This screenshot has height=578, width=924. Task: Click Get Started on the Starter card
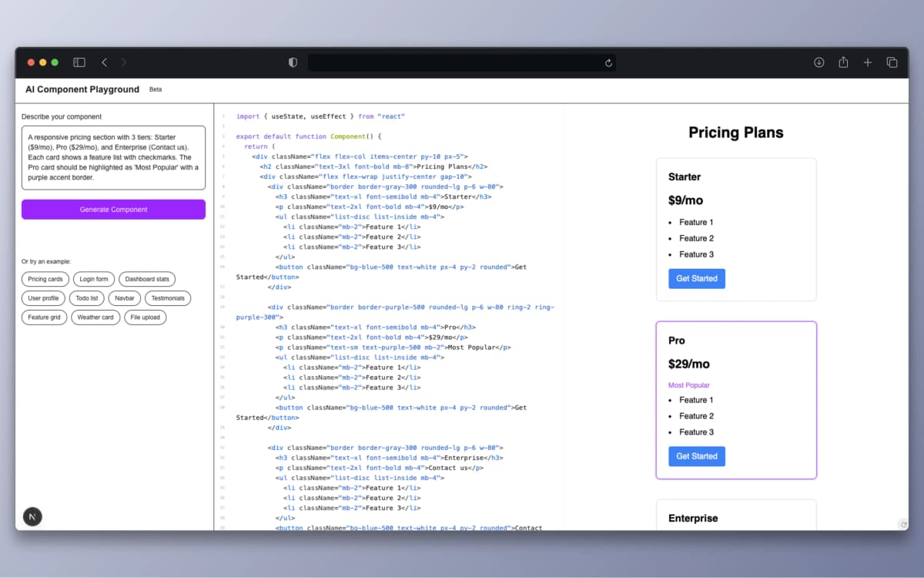[x=696, y=278]
